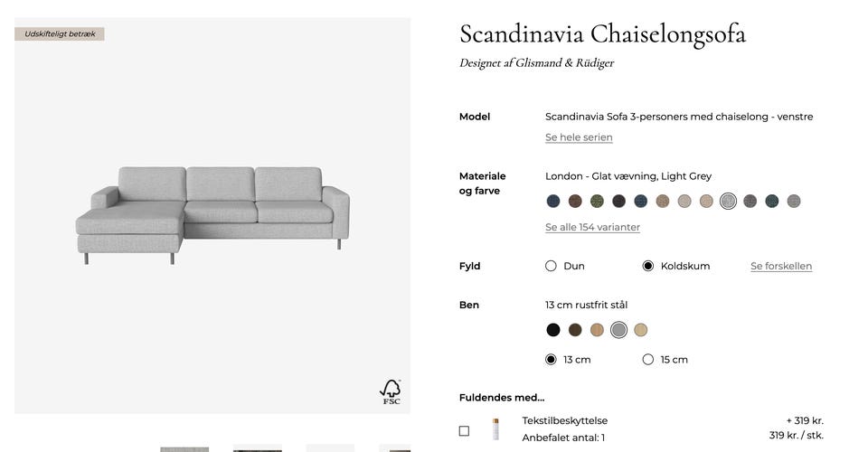Choose 13 cm leg height
Screen dimensions: 868x452
pos(551,360)
